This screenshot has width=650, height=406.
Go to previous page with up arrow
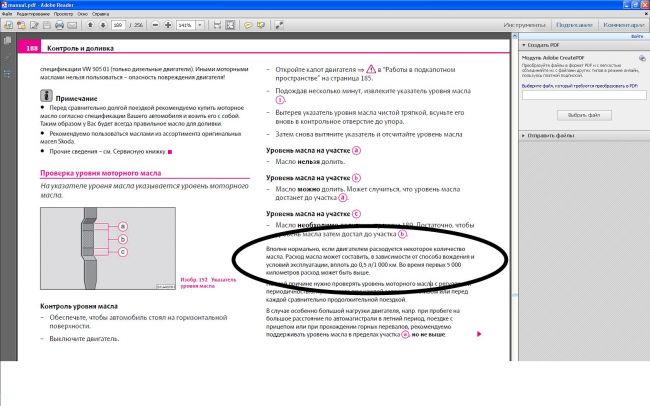[90, 25]
